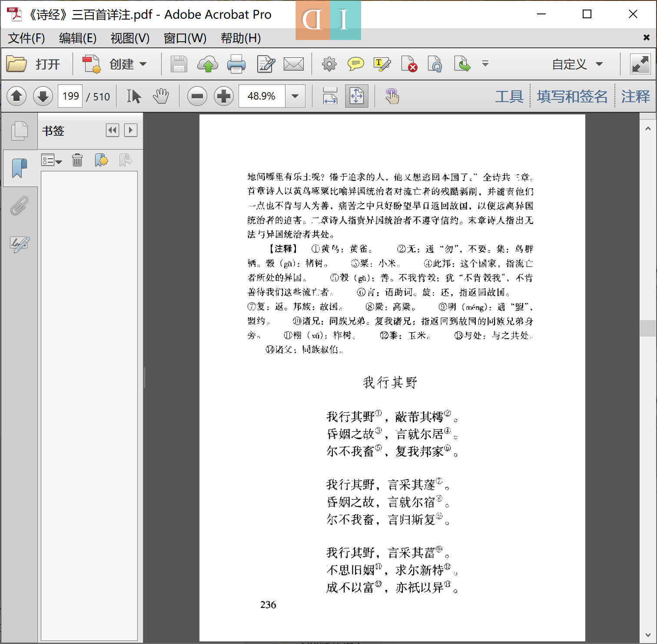This screenshot has height=644, width=657.
Task: Open the bookmark options list dropdown
Action: click(x=52, y=160)
